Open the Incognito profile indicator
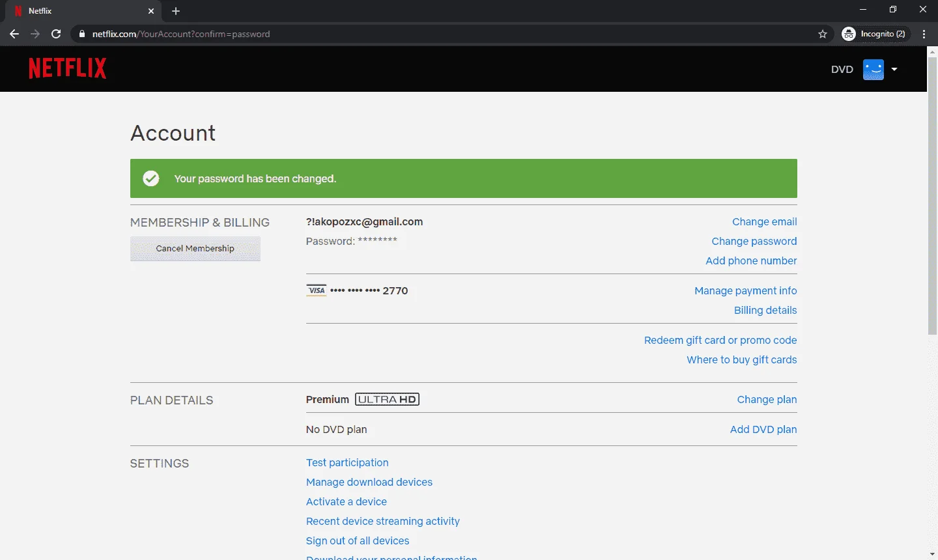The height and width of the screenshot is (560, 938). coord(874,34)
